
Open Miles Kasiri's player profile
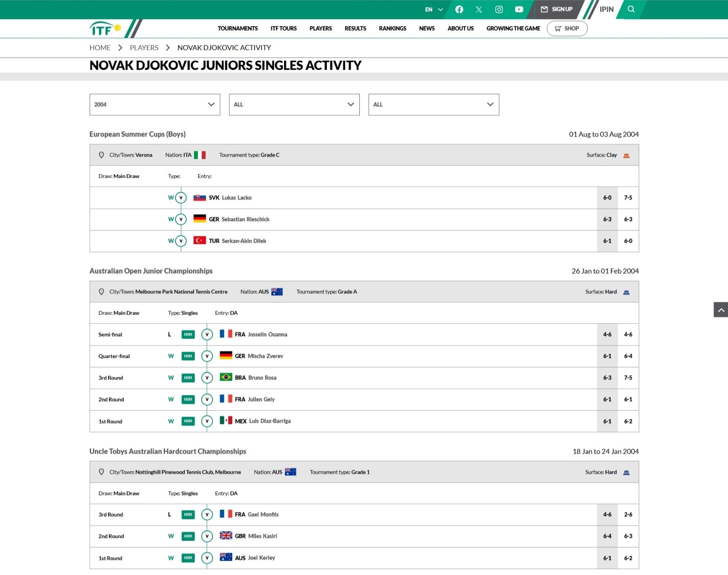click(263, 536)
